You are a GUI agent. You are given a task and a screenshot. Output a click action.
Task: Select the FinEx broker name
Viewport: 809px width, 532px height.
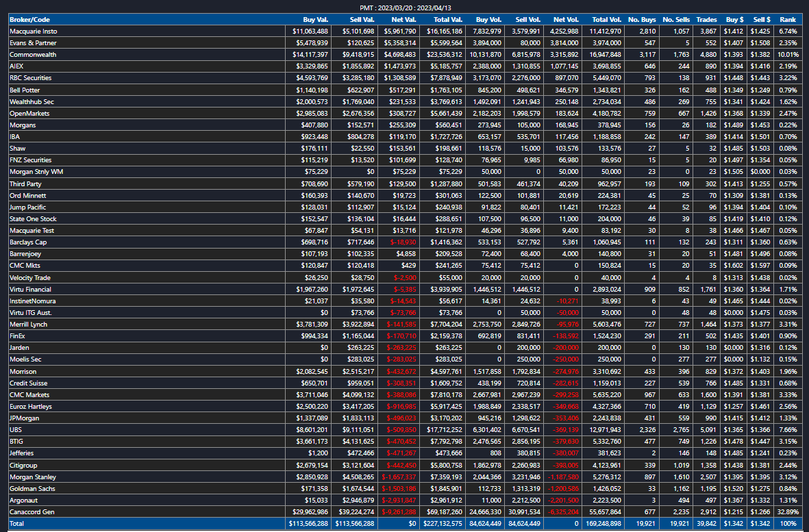18,336
